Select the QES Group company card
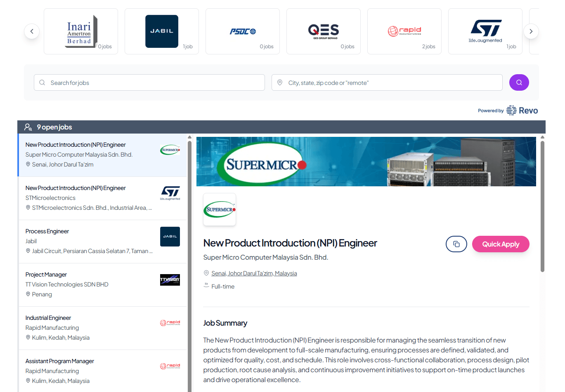This screenshot has width=565, height=392. pos(323,31)
